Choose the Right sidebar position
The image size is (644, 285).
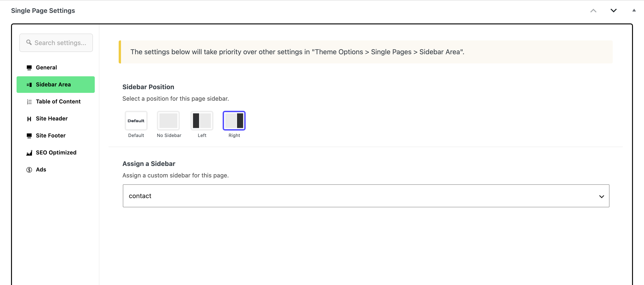point(234,121)
